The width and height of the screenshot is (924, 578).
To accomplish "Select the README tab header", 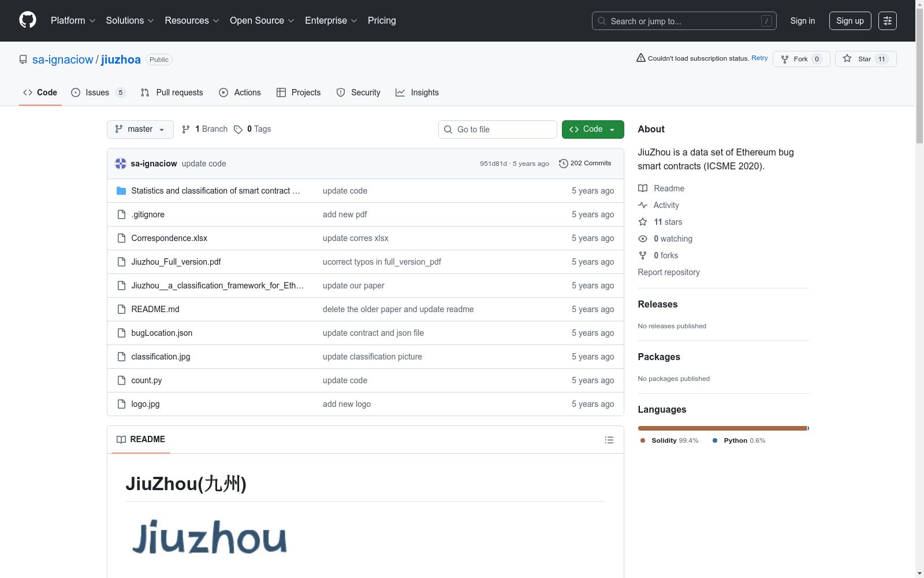I will pyautogui.click(x=141, y=440).
